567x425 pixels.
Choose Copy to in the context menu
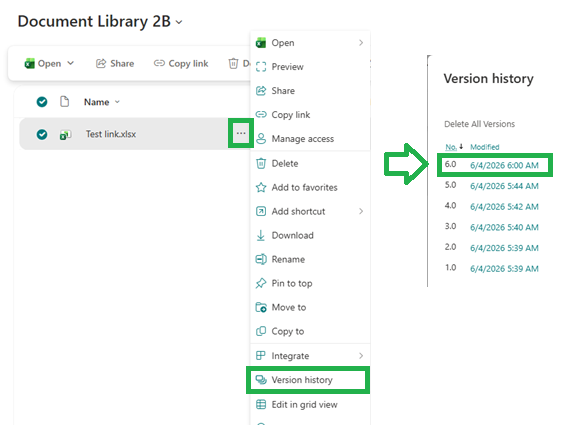[310, 331]
